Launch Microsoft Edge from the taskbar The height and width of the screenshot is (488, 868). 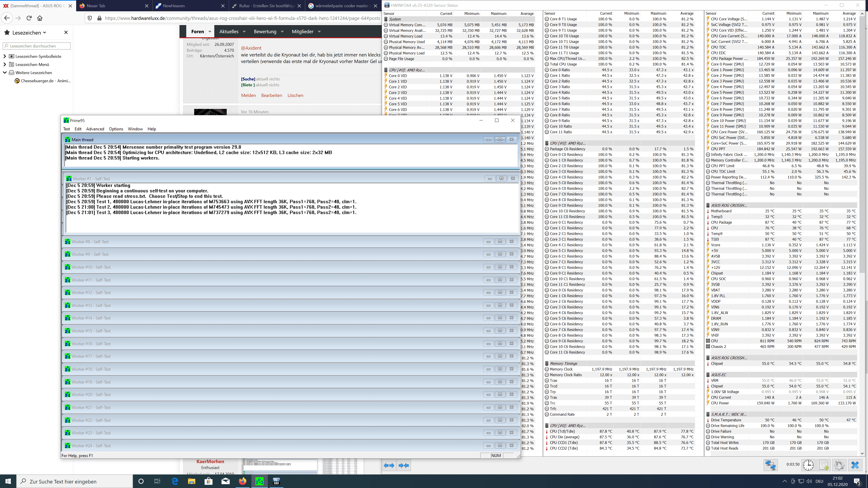(175, 481)
